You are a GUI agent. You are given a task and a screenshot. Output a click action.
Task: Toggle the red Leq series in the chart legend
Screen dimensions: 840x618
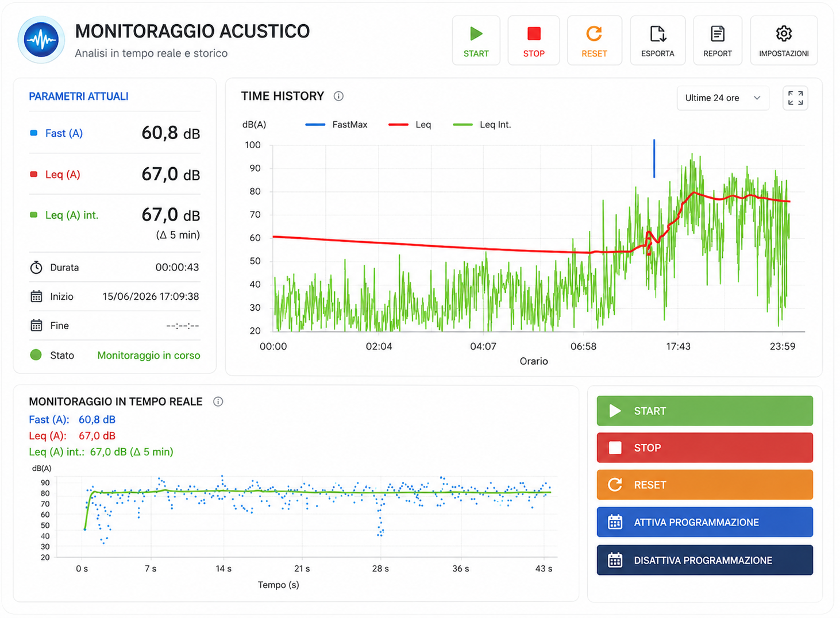coord(410,125)
